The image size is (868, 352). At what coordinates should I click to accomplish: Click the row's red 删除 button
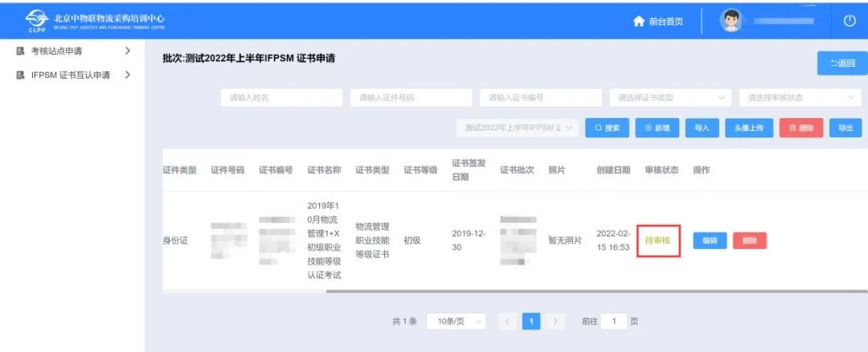[x=750, y=241]
